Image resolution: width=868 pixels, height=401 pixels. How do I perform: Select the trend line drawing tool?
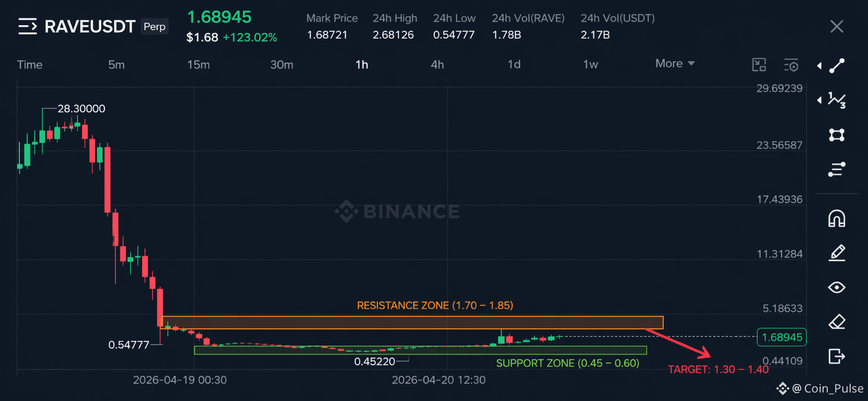(x=837, y=66)
